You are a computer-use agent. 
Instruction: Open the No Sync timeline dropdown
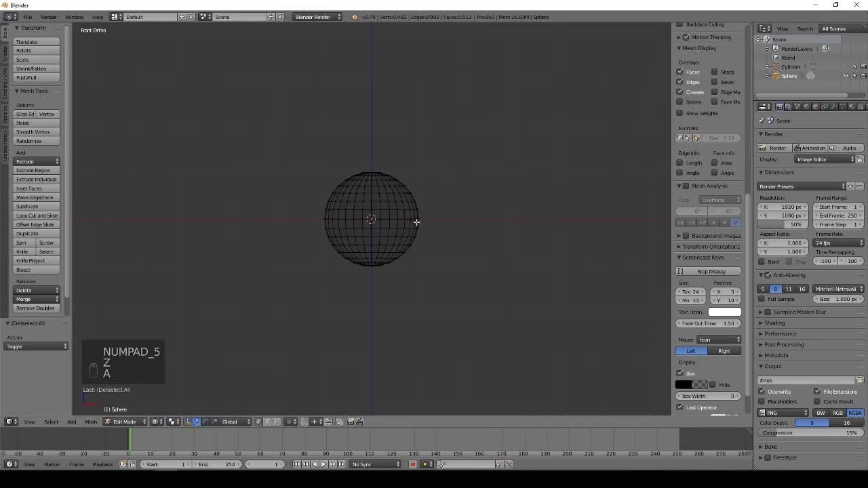coord(376,464)
